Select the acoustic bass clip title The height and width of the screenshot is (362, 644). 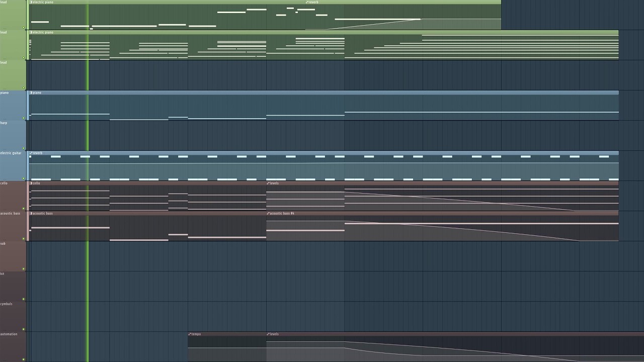point(43,214)
